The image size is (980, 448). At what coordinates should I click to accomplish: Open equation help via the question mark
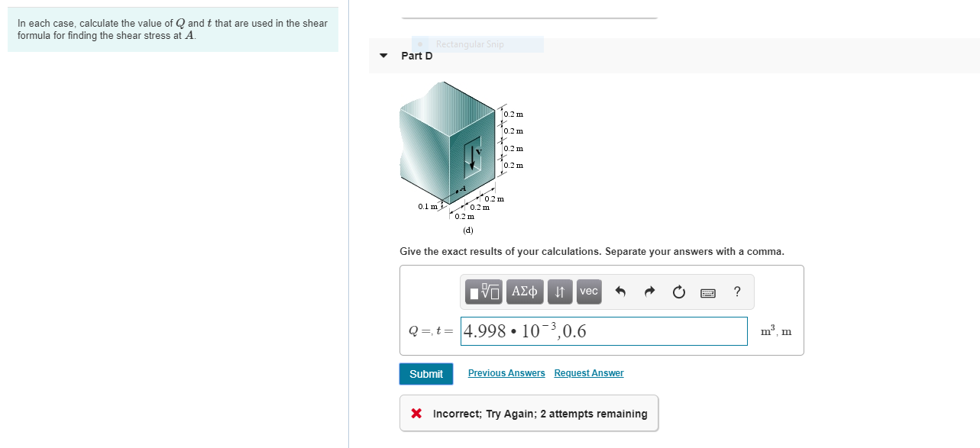pyautogui.click(x=736, y=292)
